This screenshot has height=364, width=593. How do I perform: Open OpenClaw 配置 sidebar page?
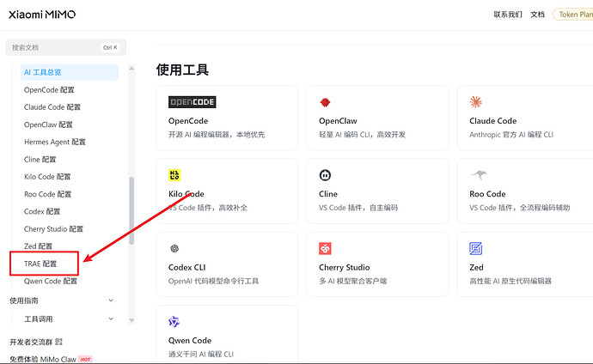[48, 124]
